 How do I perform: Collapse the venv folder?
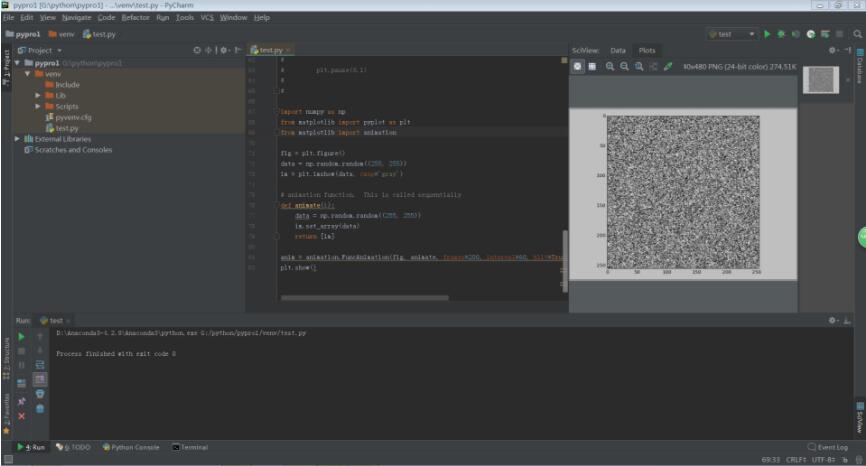point(28,74)
